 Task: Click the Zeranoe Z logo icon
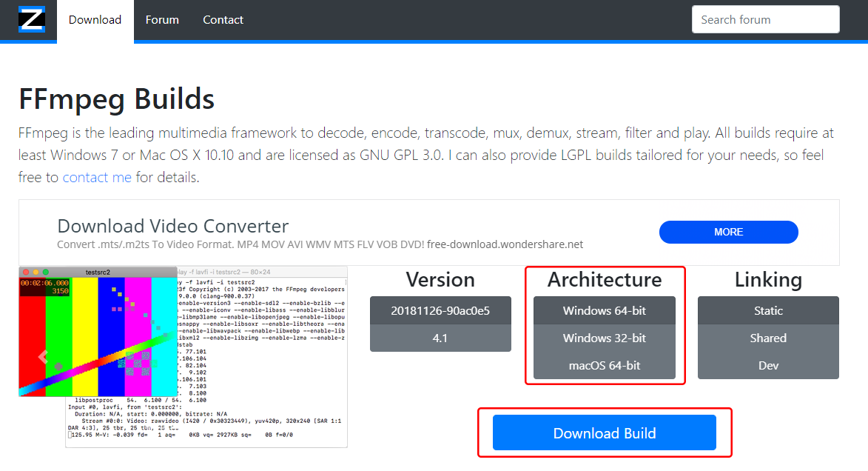pyautogui.click(x=32, y=19)
